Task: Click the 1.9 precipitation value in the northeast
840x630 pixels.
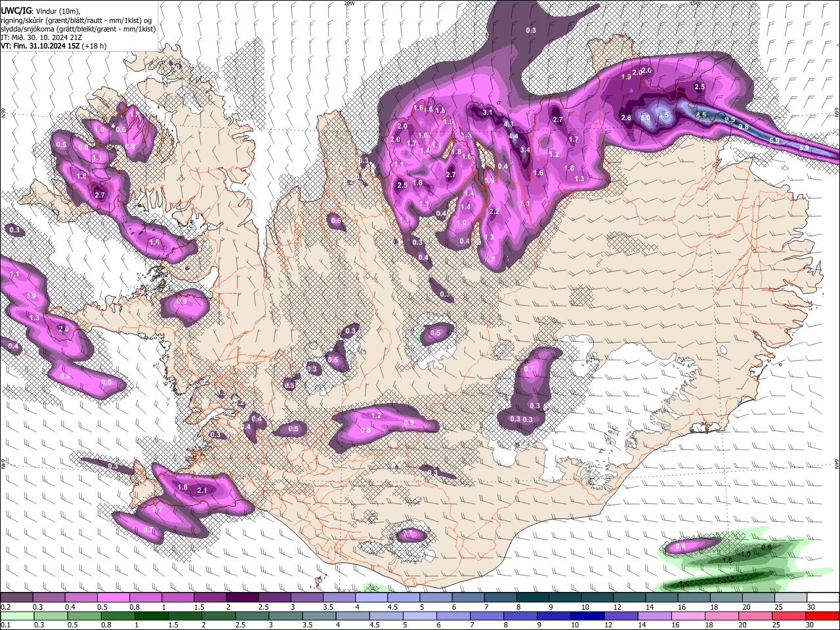Action: [x=626, y=77]
